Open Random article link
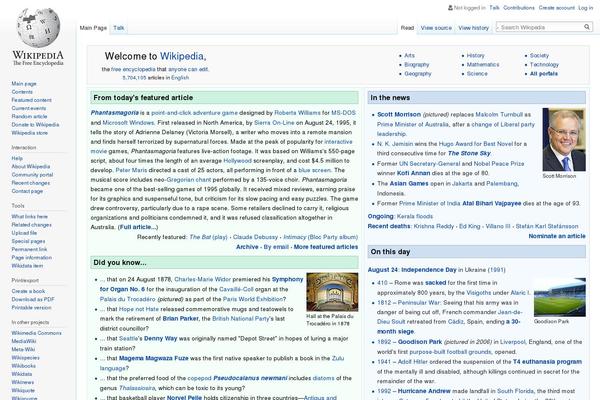This screenshot has width=600, height=400. [29, 116]
